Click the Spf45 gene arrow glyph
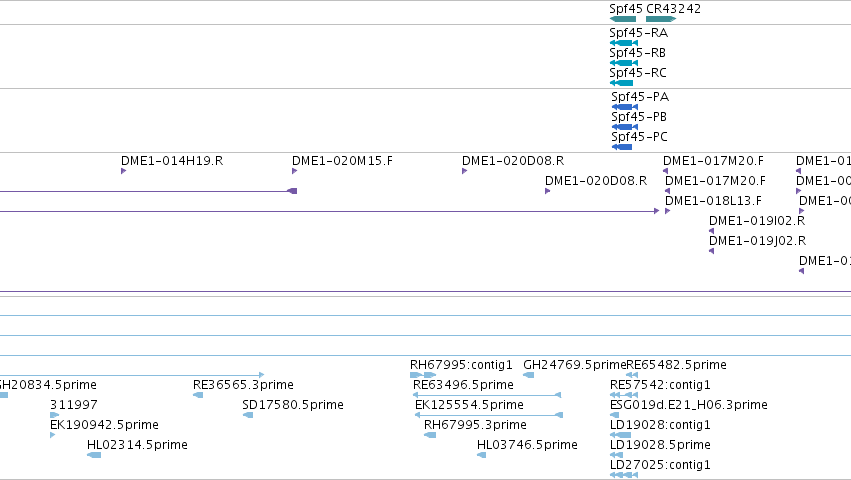This screenshot has height=480, width=851. pos(623,19)
